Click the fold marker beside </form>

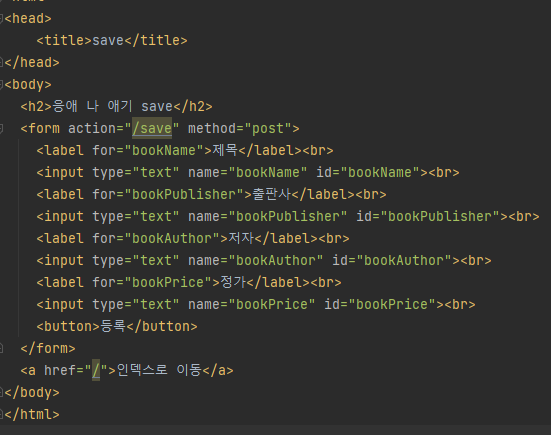(x=1, y=349)
